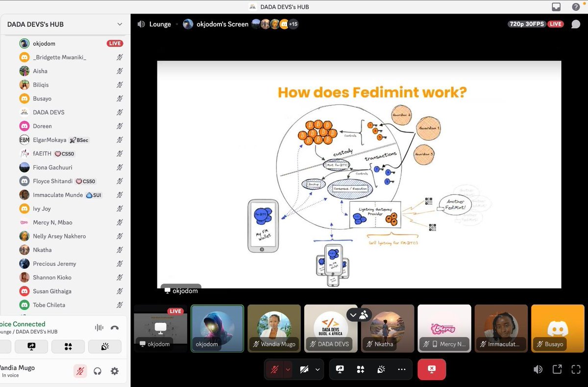Select _Bridgette Mwaniki_ in member list
The image size is (588, 387).
point(71,57)
